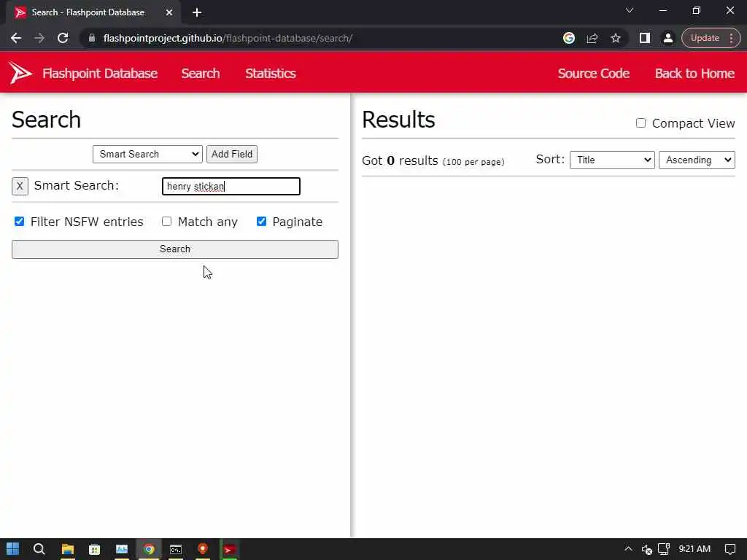Open the Flashpoint launcher taskbar icon

230,549
